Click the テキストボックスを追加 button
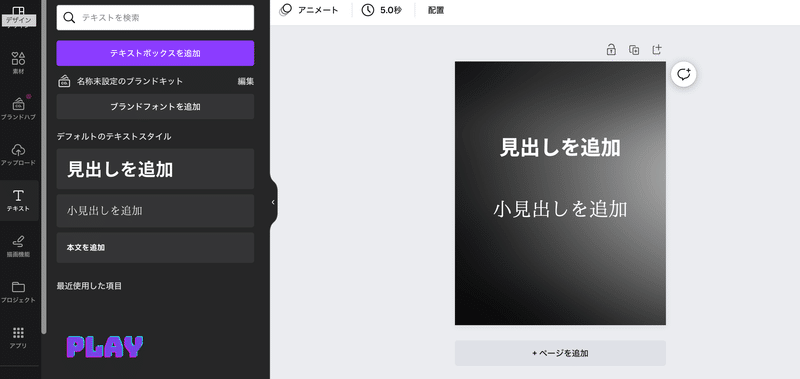The height and width of the screenshot is (379, 800). [x=155, y=53]
